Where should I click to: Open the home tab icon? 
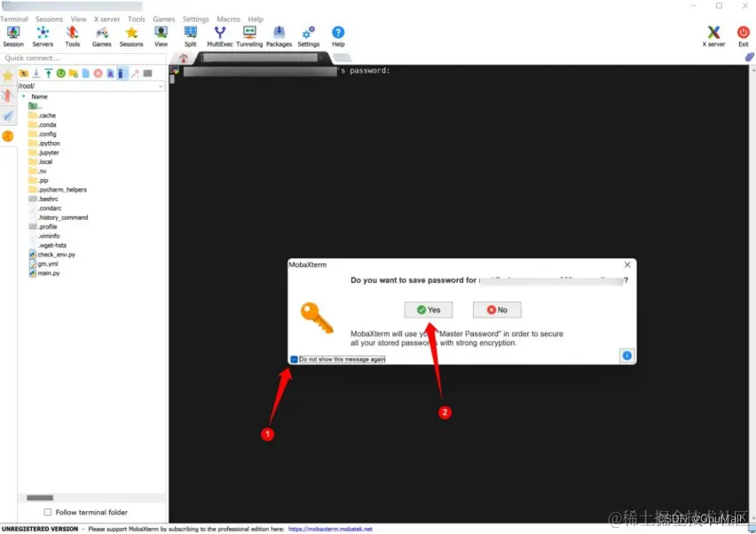tap(183, 59)
